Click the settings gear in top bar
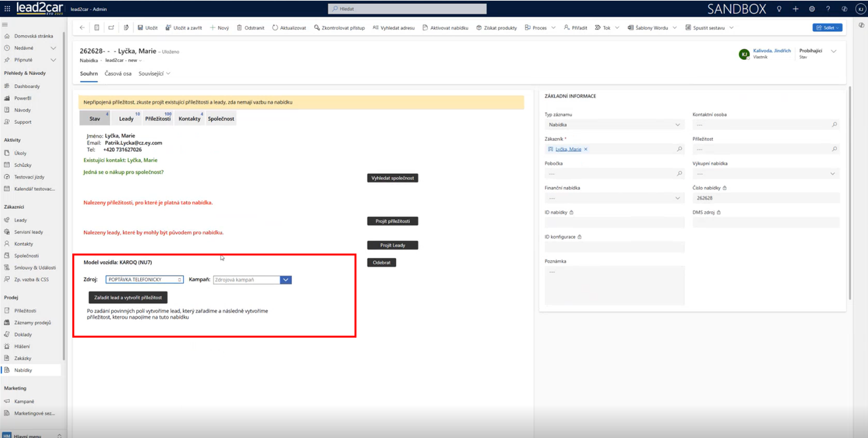The image size is (868, 438). pyautogui.click(x=812, y=9)
